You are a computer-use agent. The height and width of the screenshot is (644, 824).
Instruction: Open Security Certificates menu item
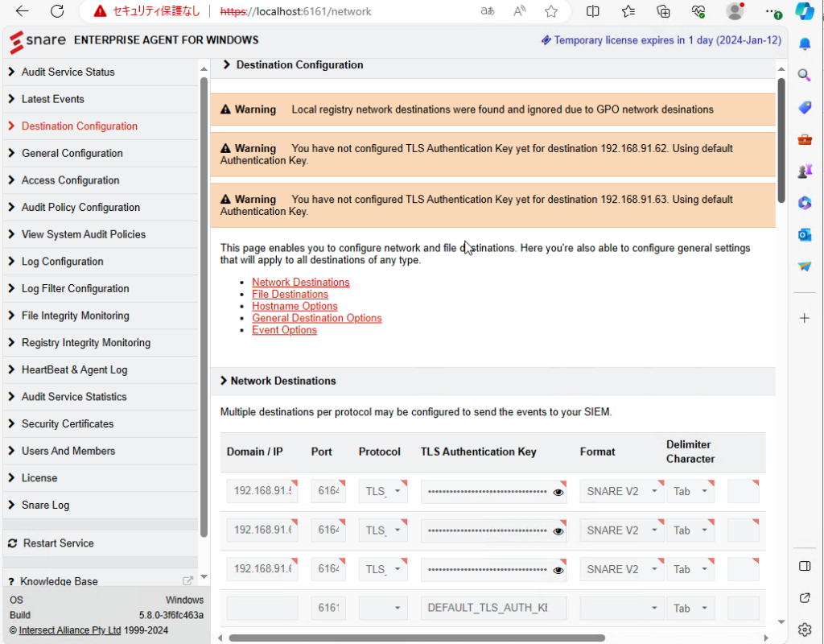(101, 423)
